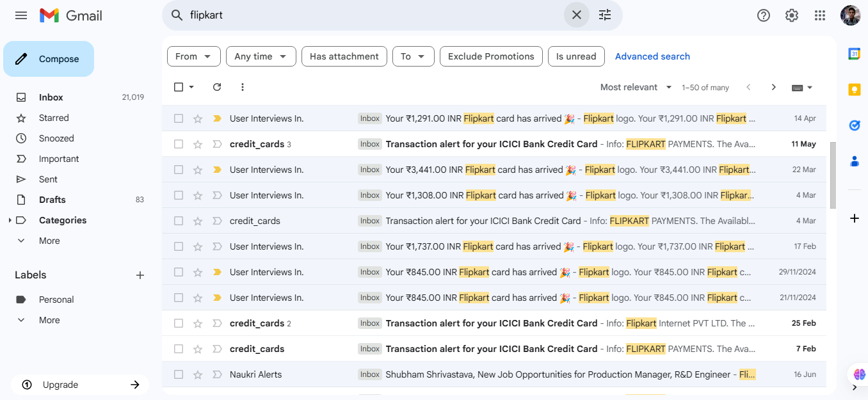Create new label plus icon
Image resolution: width=868 pixels, height=400 pixels.
pos(140,275)
